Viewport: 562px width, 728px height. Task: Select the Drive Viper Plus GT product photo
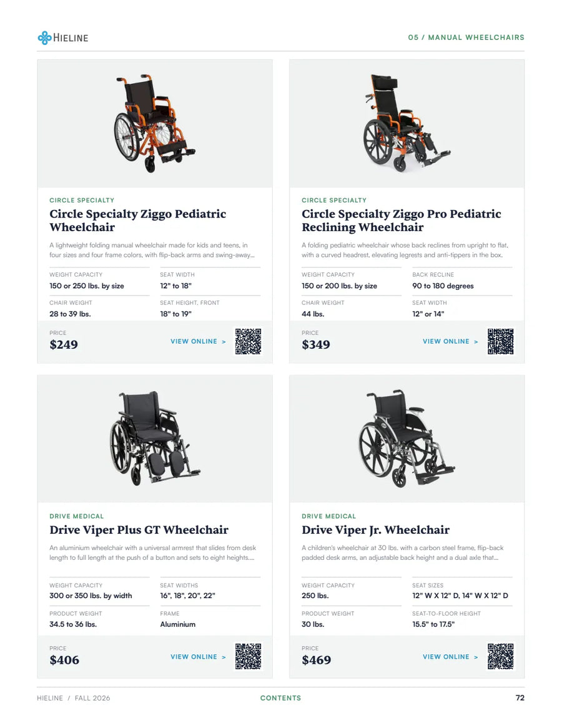(154, 439)
